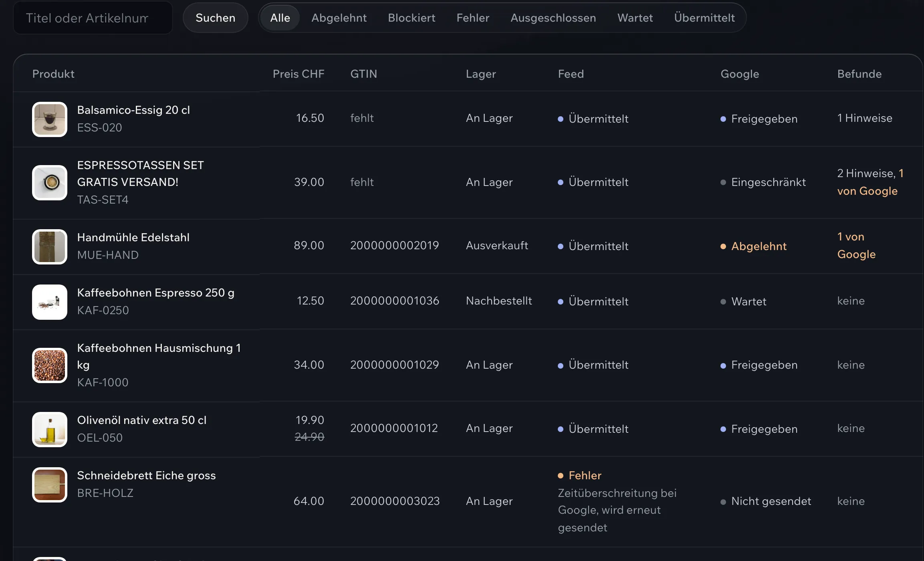Click the Feed column header
This screenshot has width=924, height=561.
click(x=571, y=74)
